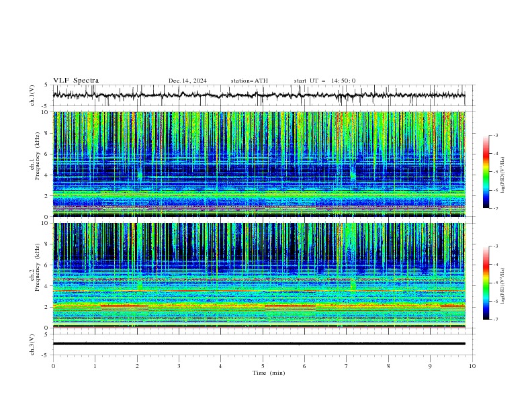Click the "5" tick on ch.1(V) axis

click(x=46, y=85)
